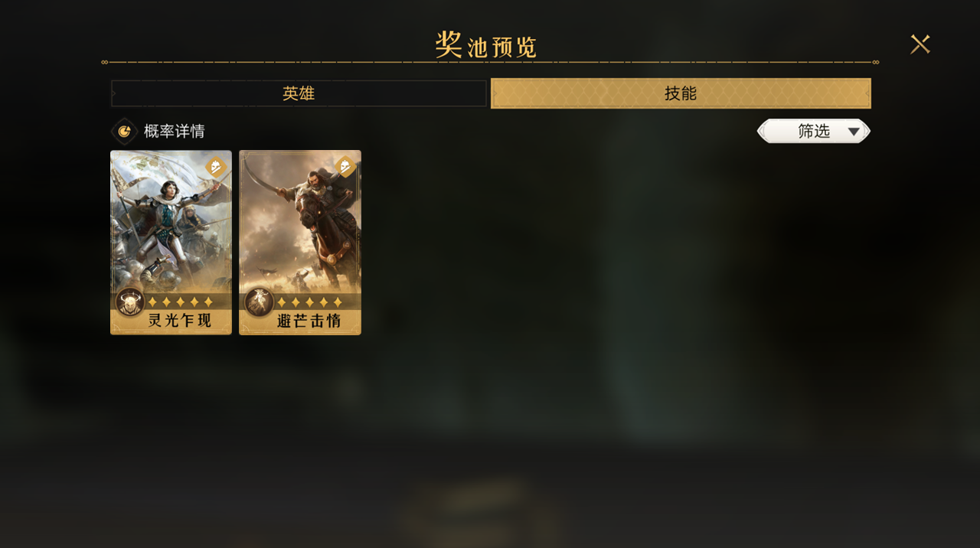
Task: Click the round skill emblem on 避芒击惰
Action: click(x=259, y=302)
